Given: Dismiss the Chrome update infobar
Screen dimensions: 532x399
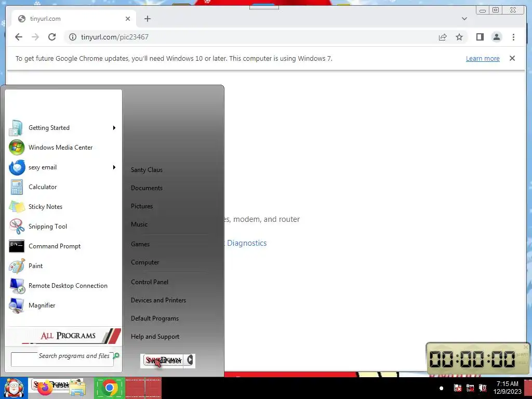Looking at the screenshot, I should pyautogui.click(x=512, y=58).
